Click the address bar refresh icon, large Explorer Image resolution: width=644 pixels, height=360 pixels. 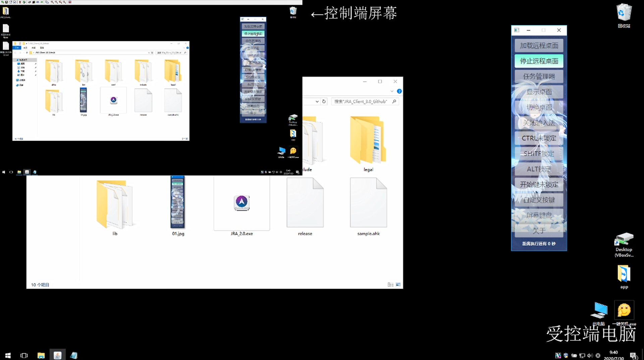point(324,101)
